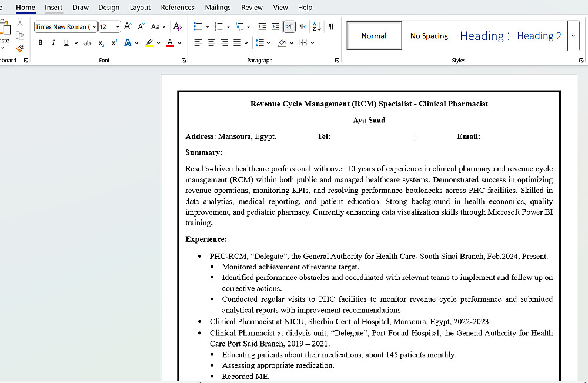Open line and paragraph spacing
This screenshot has height=383, width=588.
click(260, 43)
